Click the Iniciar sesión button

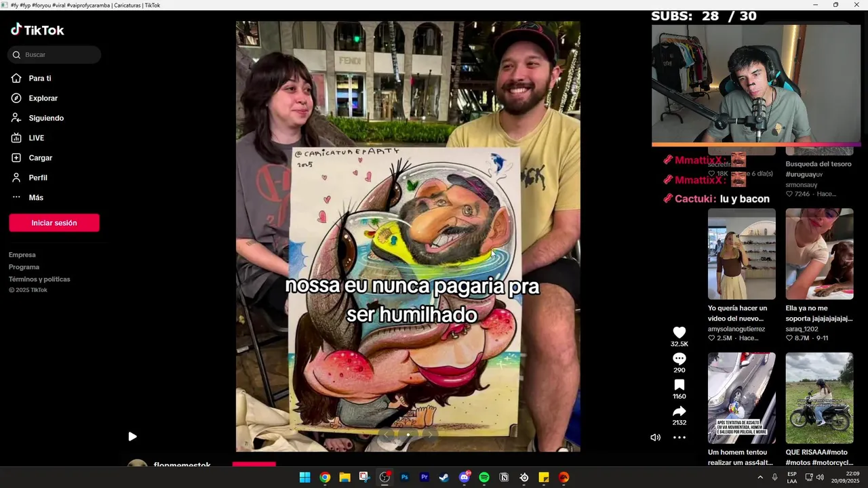(x=54, y=223)
